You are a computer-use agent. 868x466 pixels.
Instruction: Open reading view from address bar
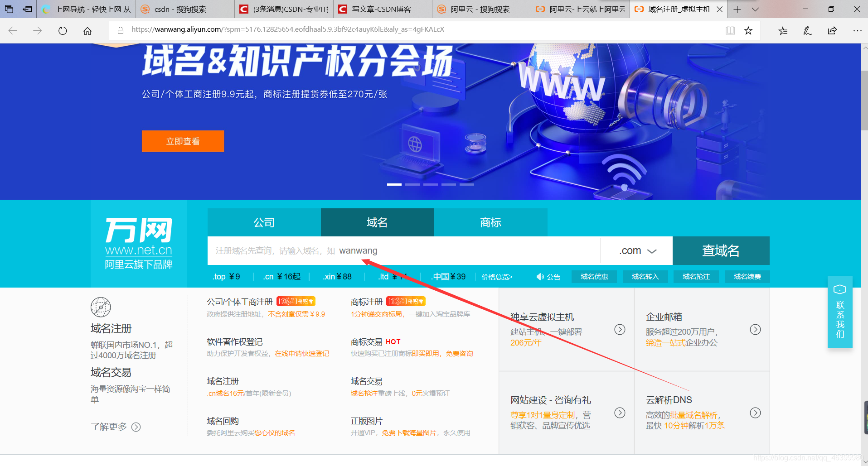coord(730,30)
